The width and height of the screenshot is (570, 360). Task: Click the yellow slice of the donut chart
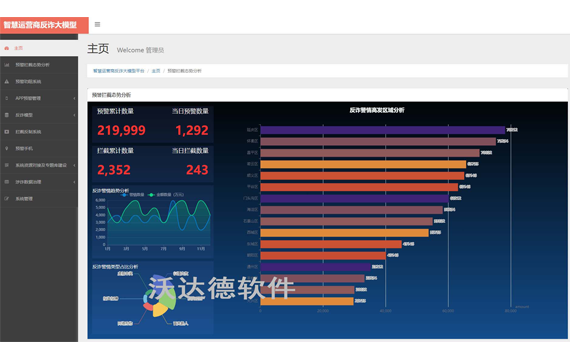click(x=159, y=310)
